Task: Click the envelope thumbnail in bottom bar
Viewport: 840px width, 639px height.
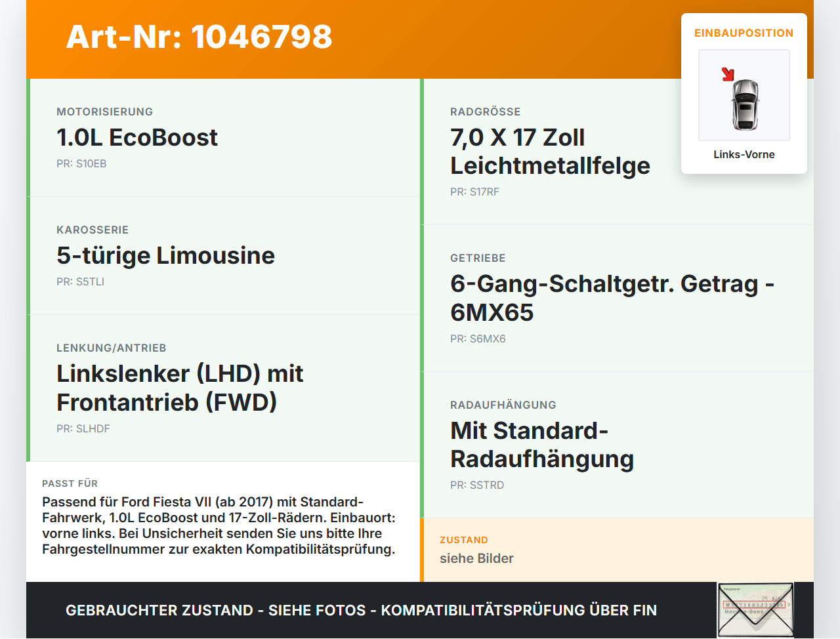Action: pos(755,610)
